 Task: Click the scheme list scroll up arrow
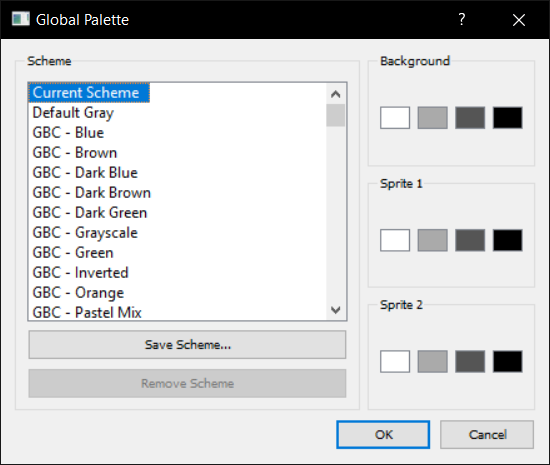click(x=335, y=94)
